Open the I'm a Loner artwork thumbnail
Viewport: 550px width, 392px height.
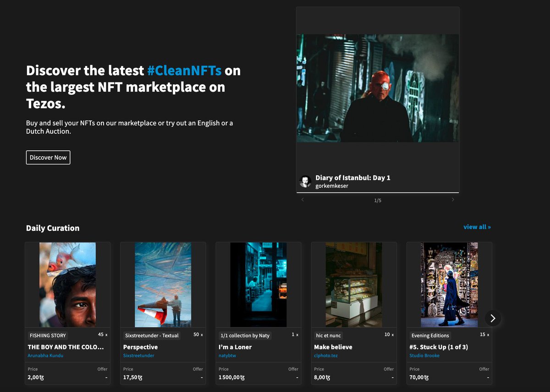point(258,285)
